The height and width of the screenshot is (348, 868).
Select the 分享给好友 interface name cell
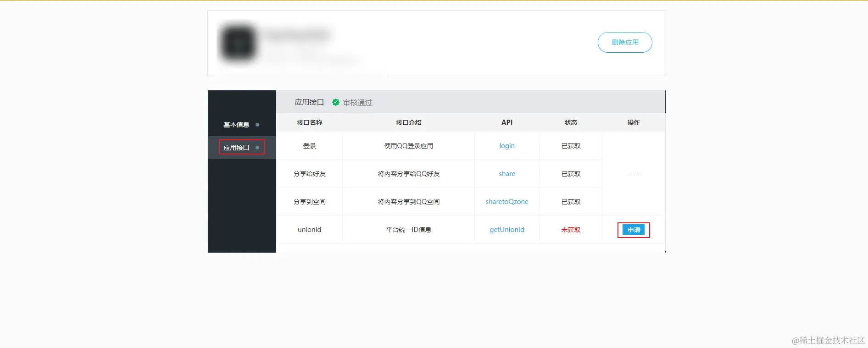310,174
